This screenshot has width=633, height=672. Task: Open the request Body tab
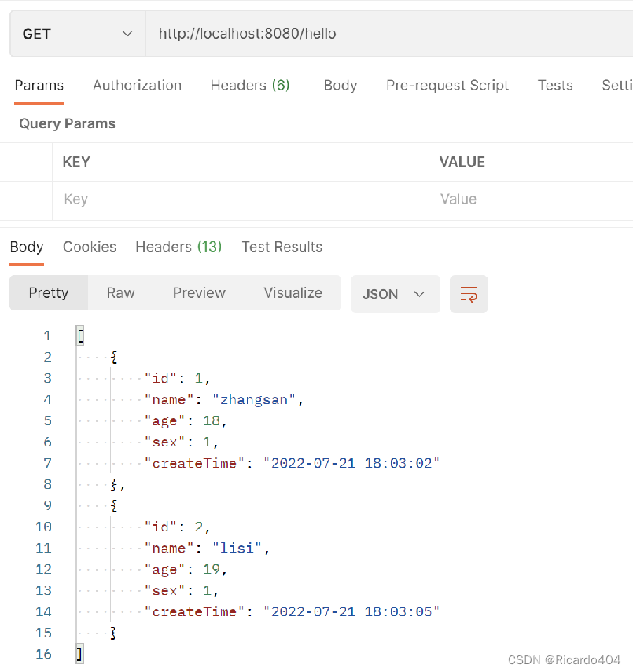point(340,86)
